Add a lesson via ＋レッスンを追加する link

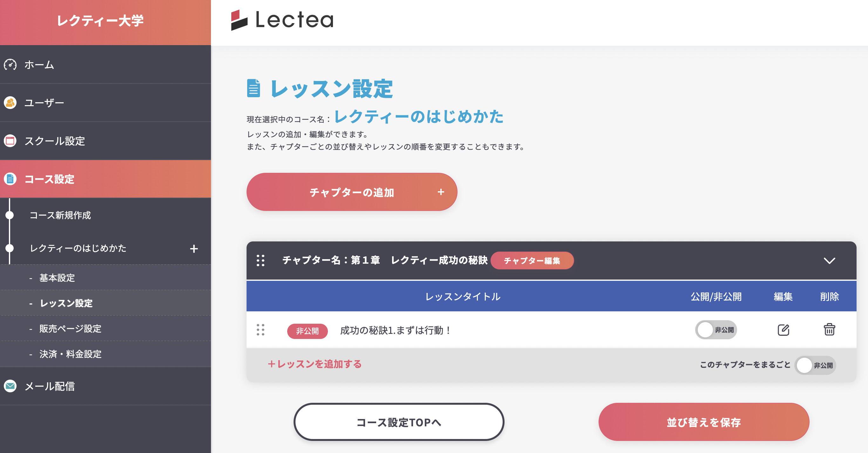pos(315,364)
